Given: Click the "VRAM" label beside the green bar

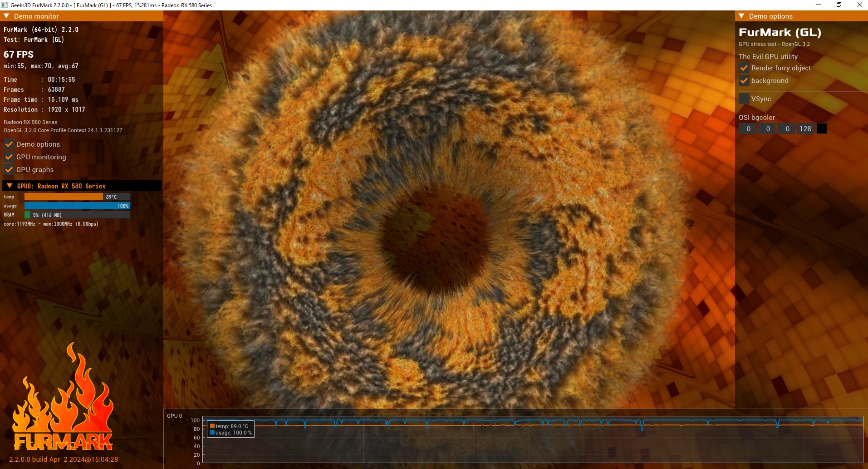Looking at the screenshot, I should coord(9,215).
